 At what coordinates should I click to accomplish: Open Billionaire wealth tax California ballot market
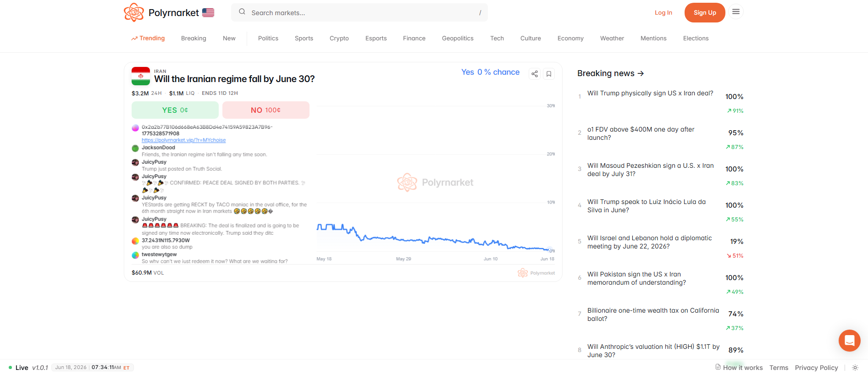653,314
